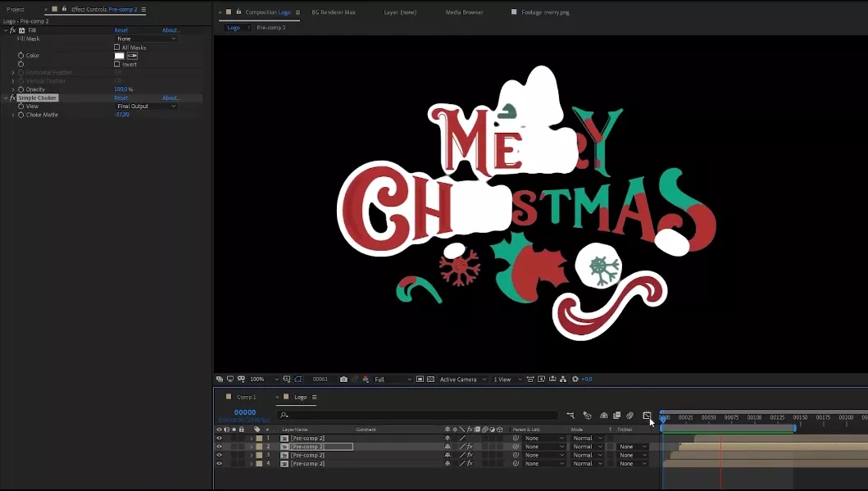Enable the Invert checkbox in Fill

point(117,64)
